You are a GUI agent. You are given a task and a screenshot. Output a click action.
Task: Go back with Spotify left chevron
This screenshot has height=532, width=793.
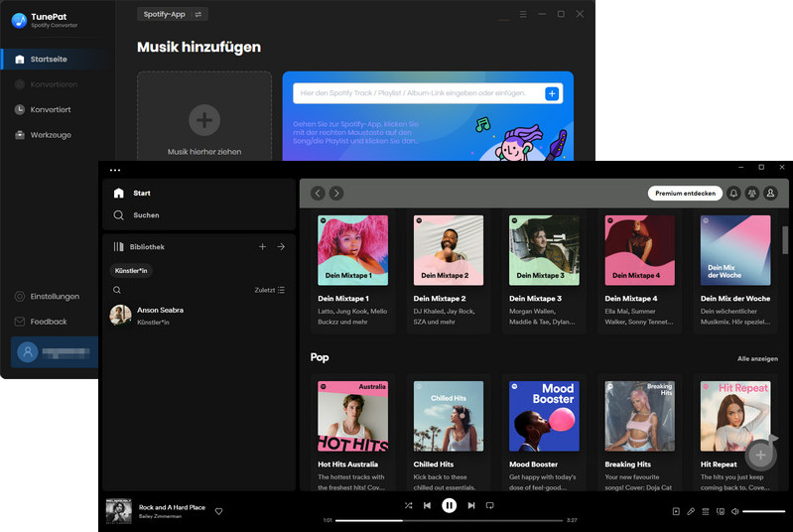point(318,194)
